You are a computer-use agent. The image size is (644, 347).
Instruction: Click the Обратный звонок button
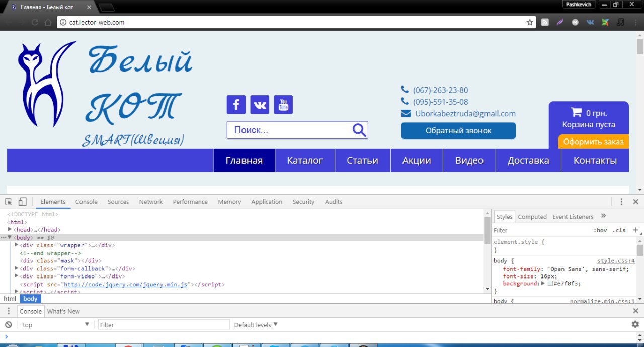pos(458,131)
